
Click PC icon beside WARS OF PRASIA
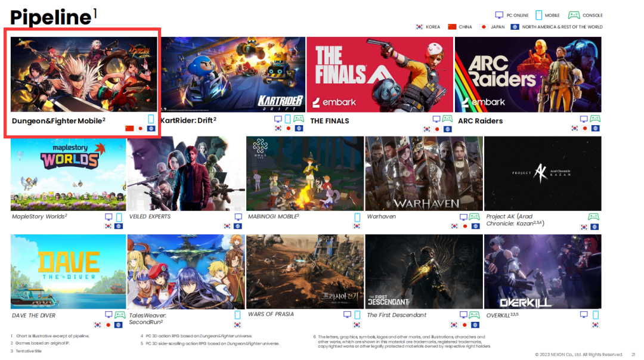click(347, 315)
